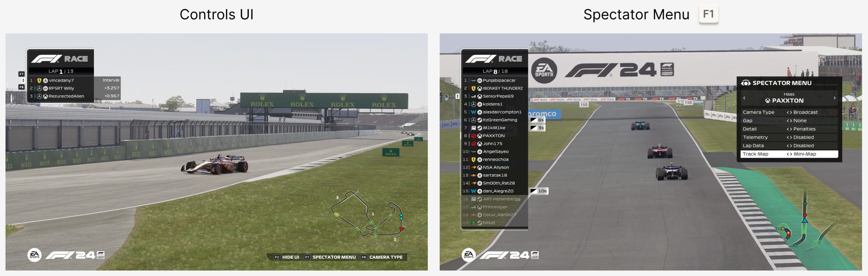Screen dimensions: 868x276
Task: Click the Xbox icon beside PAXXTON in the menu
Action: pos(768,101)
